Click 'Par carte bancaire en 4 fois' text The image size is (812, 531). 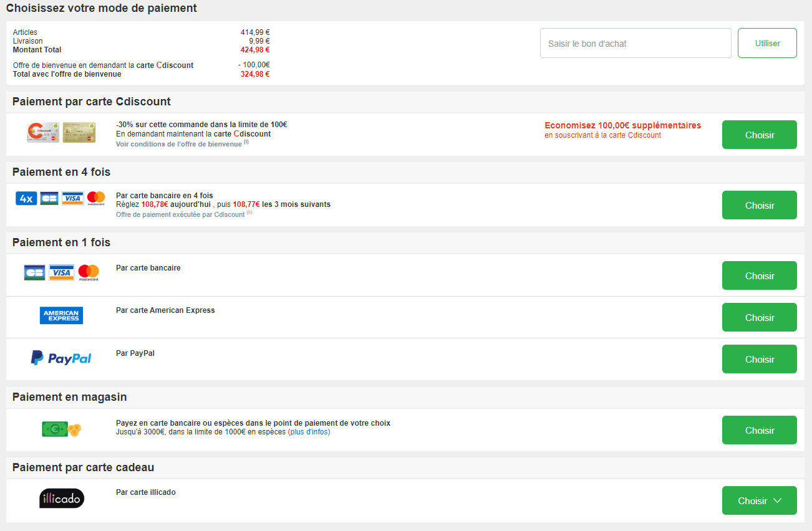click(165, 196)
